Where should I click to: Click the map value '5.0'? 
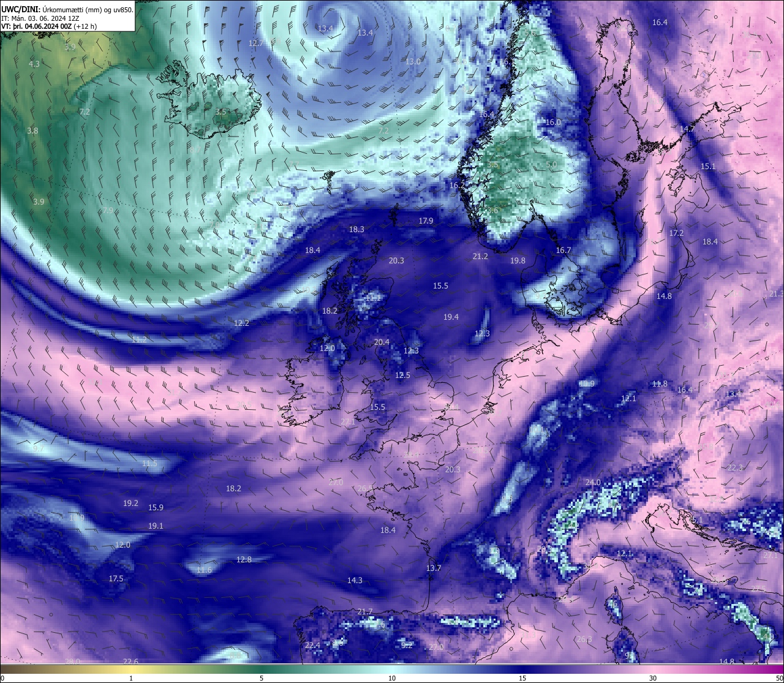551,164
